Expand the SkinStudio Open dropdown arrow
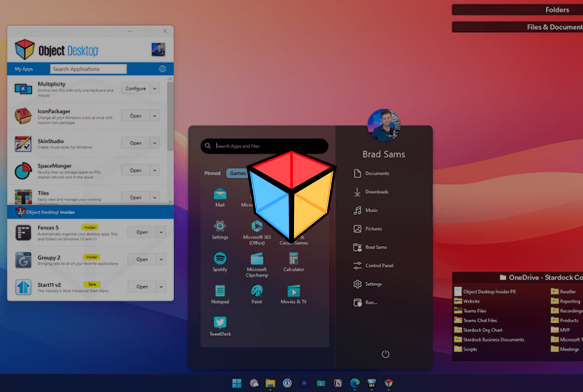The height and width of the screenshot is (392, 583). pos(155,143)
